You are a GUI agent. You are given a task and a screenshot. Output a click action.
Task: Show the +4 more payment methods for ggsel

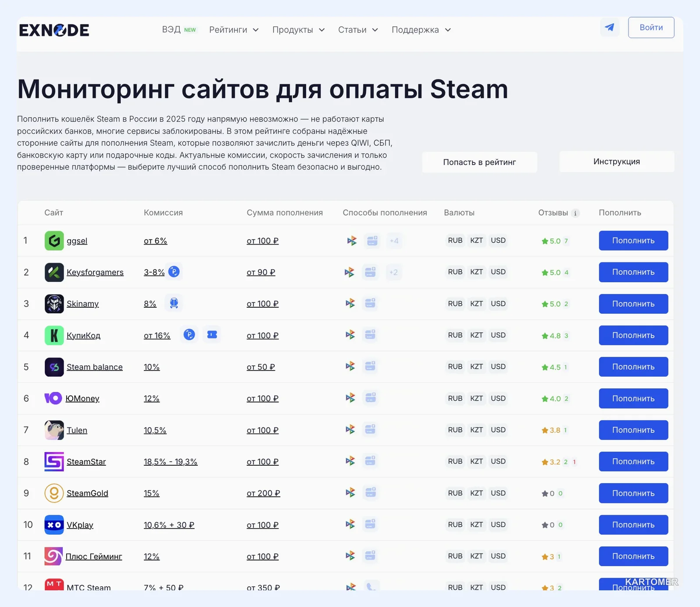click(x=394, y=241)
